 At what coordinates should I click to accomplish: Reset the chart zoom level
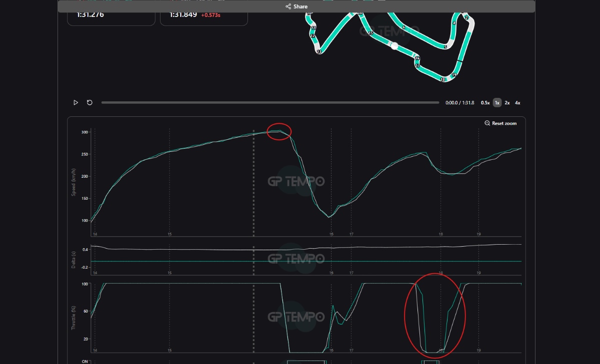point(500,123)
